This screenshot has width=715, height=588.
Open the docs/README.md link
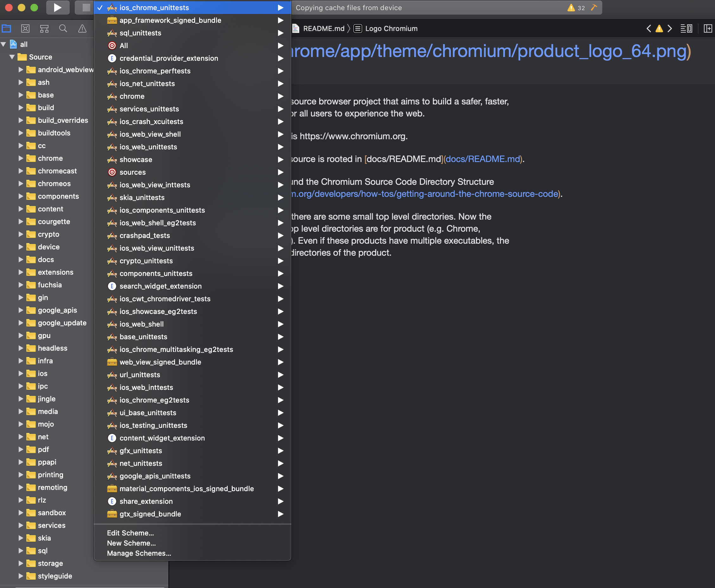pos(483,159)
